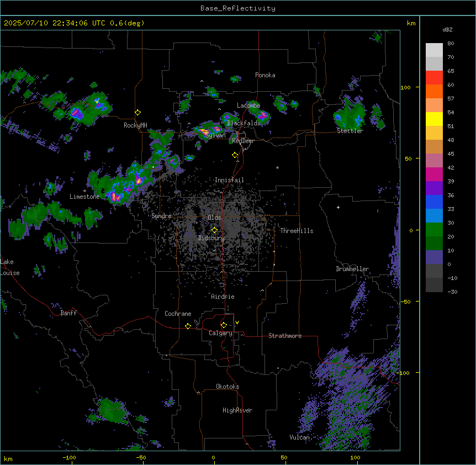Select the yellow diamond marker above Calgary label
Image resolution: width=476 pixels, height=465 pixels.
coord(224,325)
